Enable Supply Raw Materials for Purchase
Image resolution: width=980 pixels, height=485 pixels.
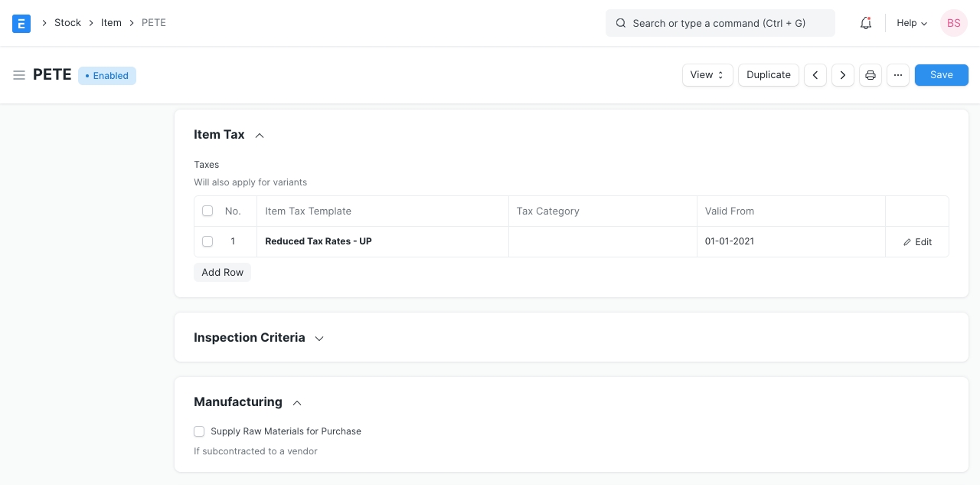(x=199, y=431)
